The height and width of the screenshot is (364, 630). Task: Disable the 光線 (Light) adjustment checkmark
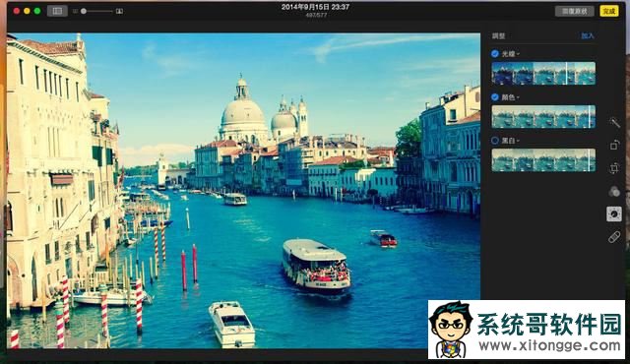pos(495,53)
